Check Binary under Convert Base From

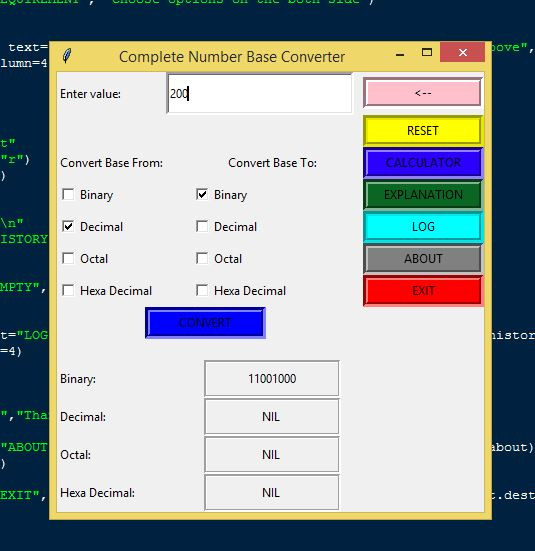(68, 194)
